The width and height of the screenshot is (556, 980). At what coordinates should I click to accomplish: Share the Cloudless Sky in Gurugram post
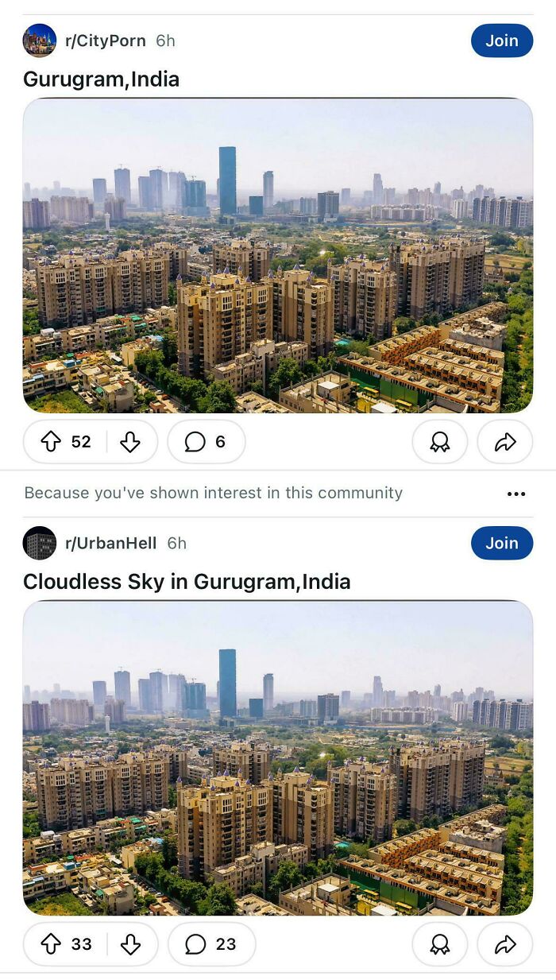[505, 944]
